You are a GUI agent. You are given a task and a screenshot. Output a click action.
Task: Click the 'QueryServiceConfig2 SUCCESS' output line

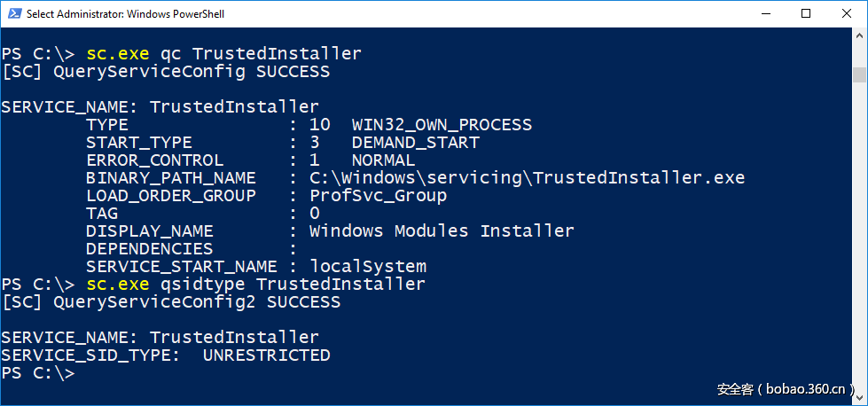(x=170, y=302)
